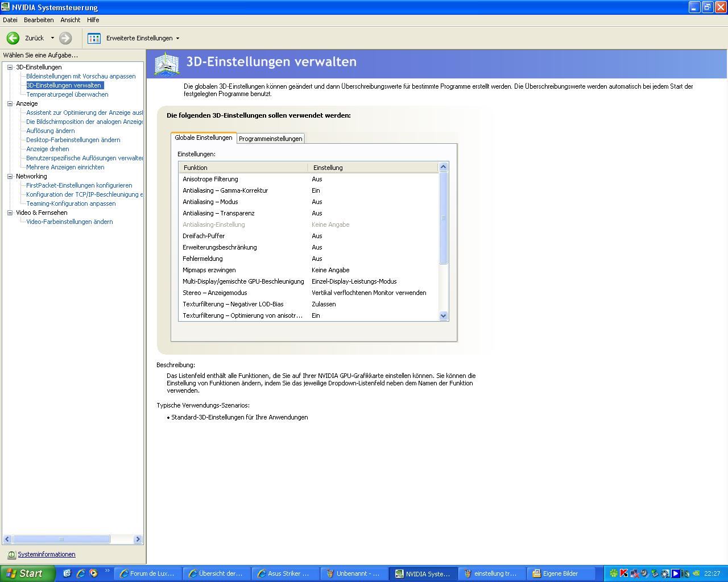Open Kaspersky from the system tray
Screen dimensions: 728x582
point(624,573)
